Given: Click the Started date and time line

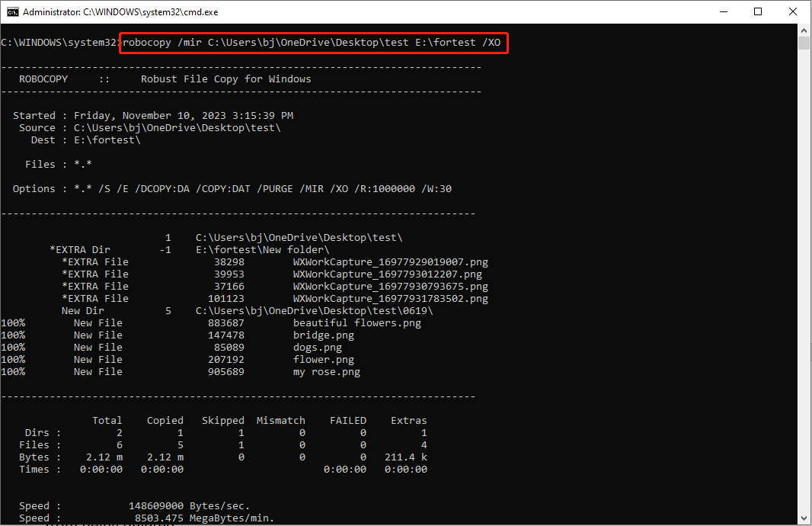Looking at the screenshot, I should tap(152, 116).
